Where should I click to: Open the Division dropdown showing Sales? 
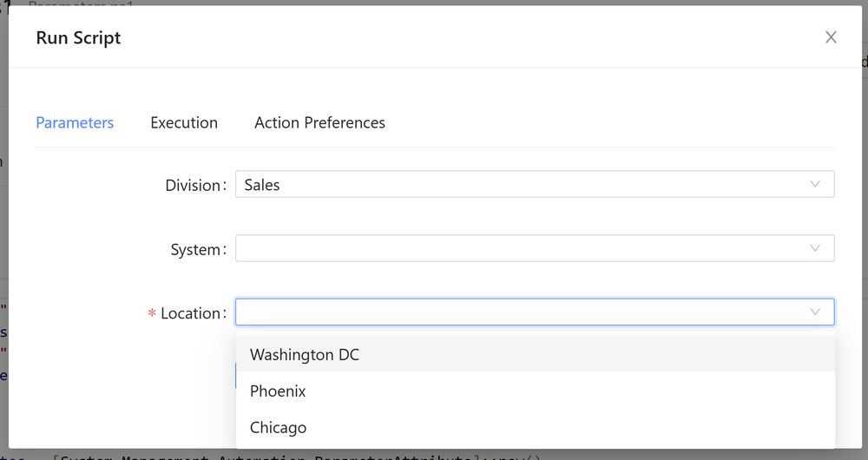click(x=535, y=184)
